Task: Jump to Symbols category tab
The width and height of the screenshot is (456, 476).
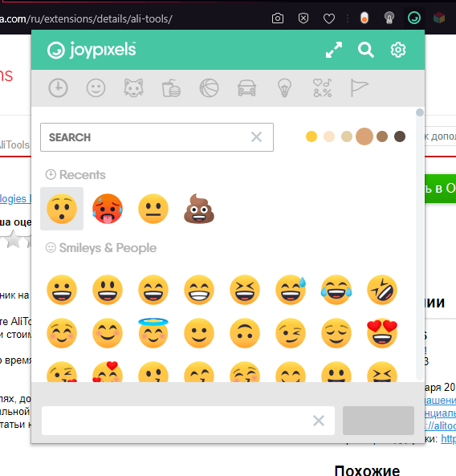Action: [323, 88]
